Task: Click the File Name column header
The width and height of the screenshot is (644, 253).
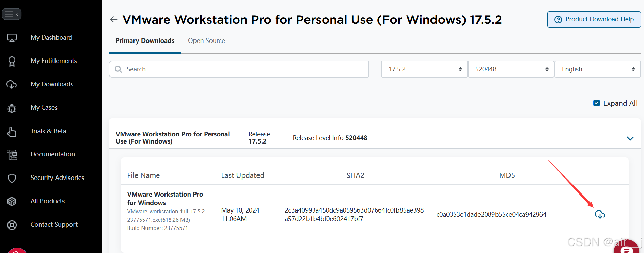Action: tap(143, 175)
